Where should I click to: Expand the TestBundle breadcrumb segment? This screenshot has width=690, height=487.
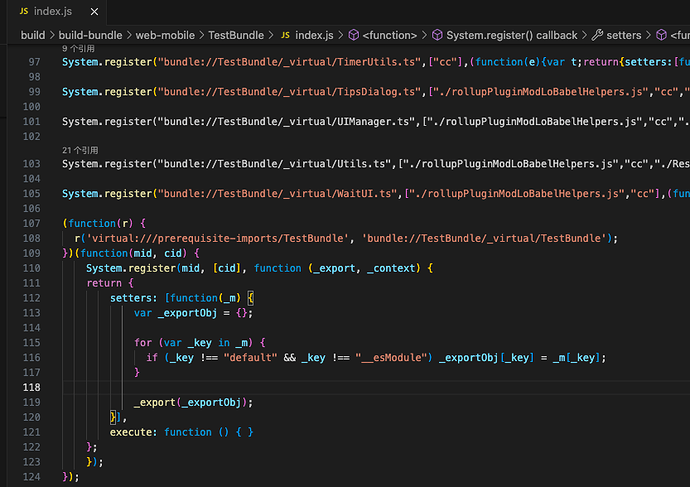(239, 35)
